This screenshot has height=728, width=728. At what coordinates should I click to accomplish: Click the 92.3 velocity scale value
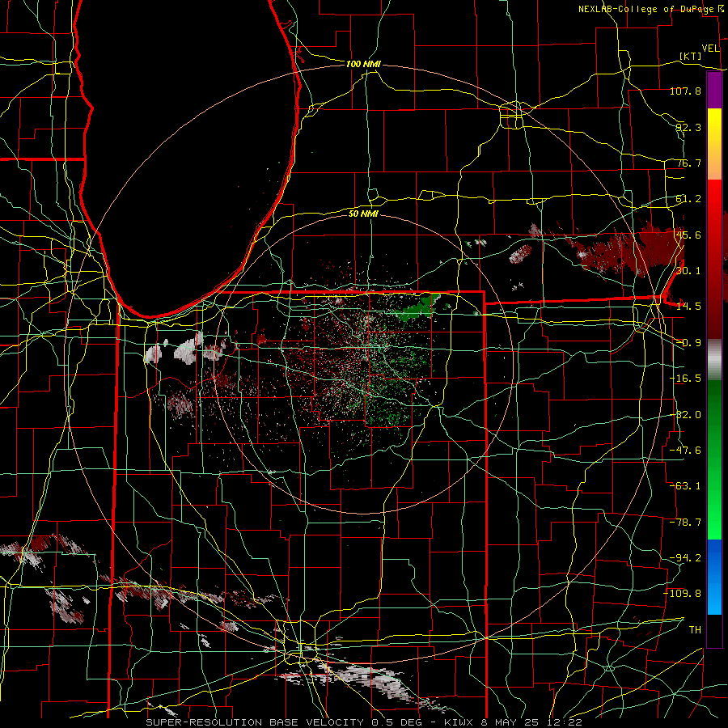[x=688, y=127]
